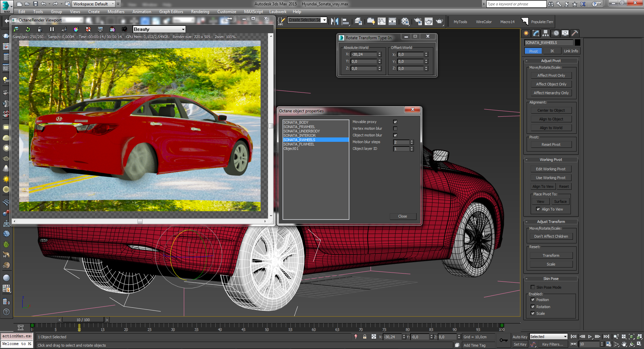Toggle selection lock padlock in status bar
Viewport: 644px width, 349px height.
(365, 337)
